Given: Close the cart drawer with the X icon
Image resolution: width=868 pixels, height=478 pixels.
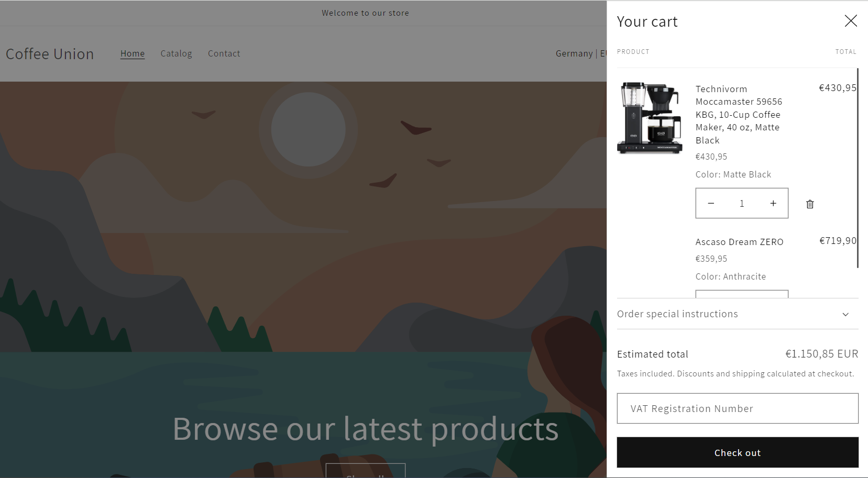Looking at the screenshot, I should pyautogui.click(x=851, y=21).
